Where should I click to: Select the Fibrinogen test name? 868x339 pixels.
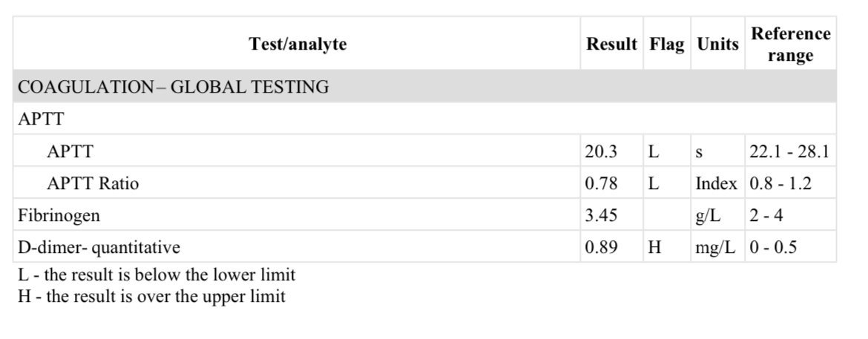click(x=59, y=215)
